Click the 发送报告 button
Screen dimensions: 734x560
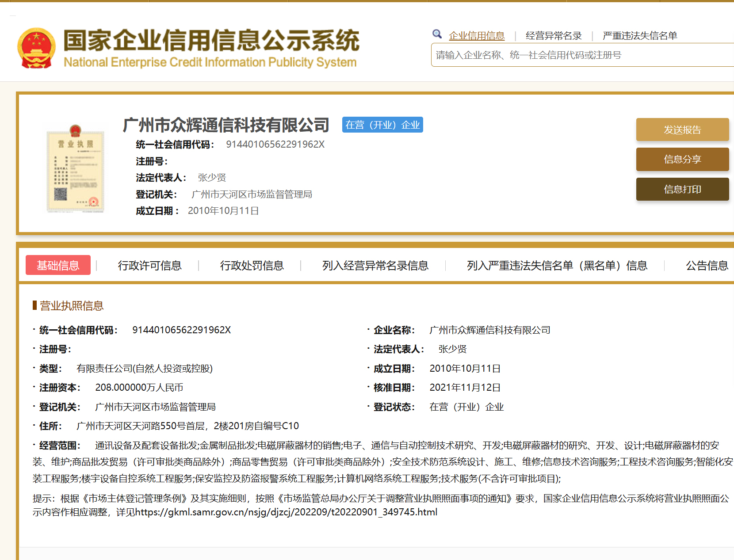point(682,130)
